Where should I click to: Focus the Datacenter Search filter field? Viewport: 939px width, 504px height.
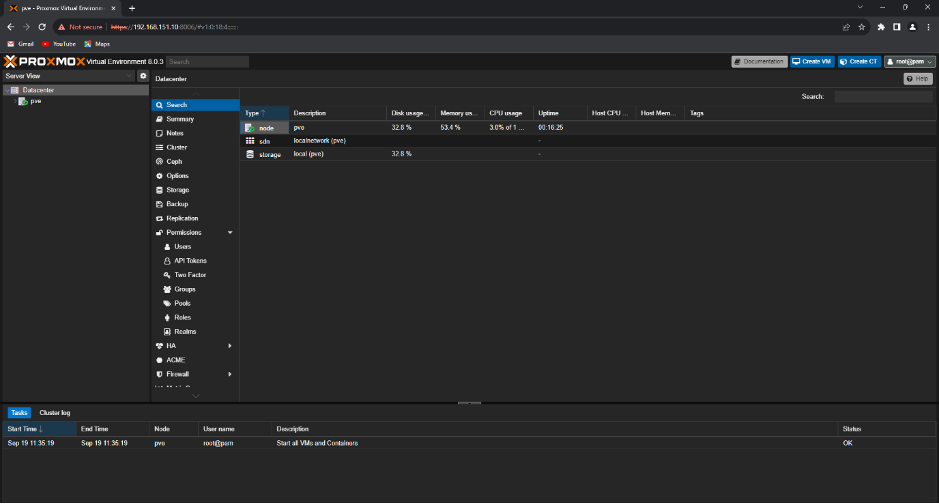click(x=883, y=96)
